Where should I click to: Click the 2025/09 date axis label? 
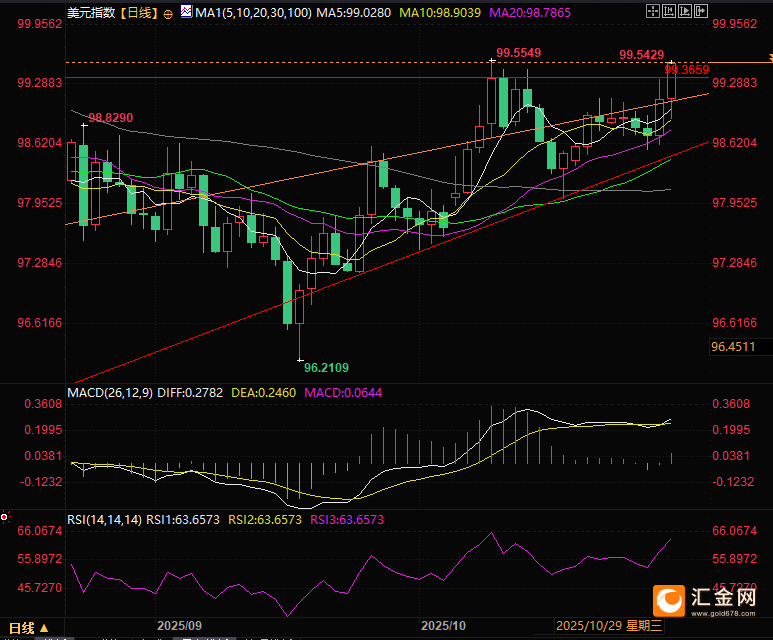179,626
